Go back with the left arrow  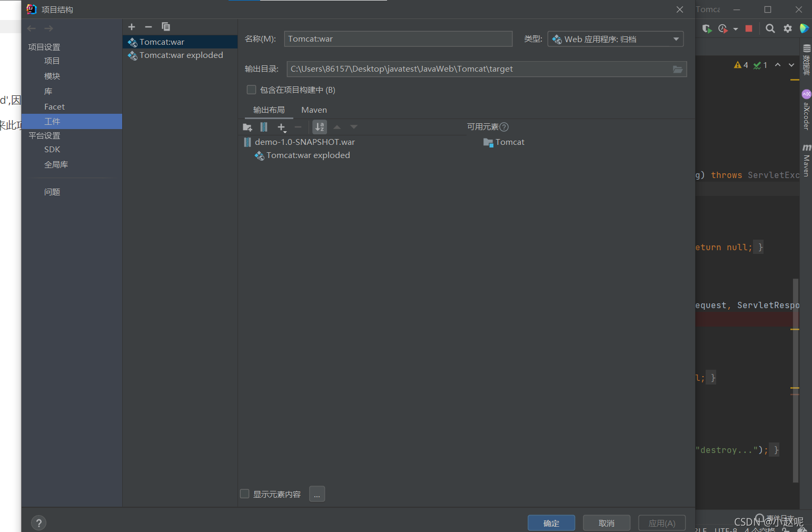(32, 28)
